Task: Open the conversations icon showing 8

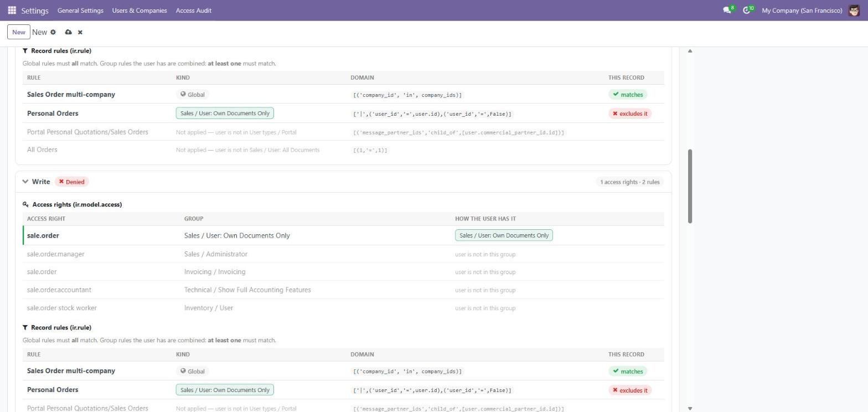Action: 727,11
